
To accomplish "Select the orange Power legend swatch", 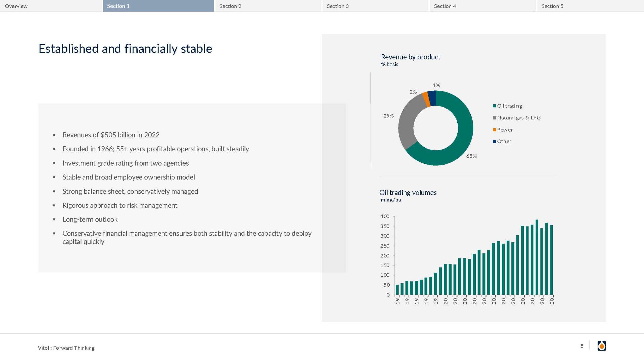I will click(x=495, y=130).
